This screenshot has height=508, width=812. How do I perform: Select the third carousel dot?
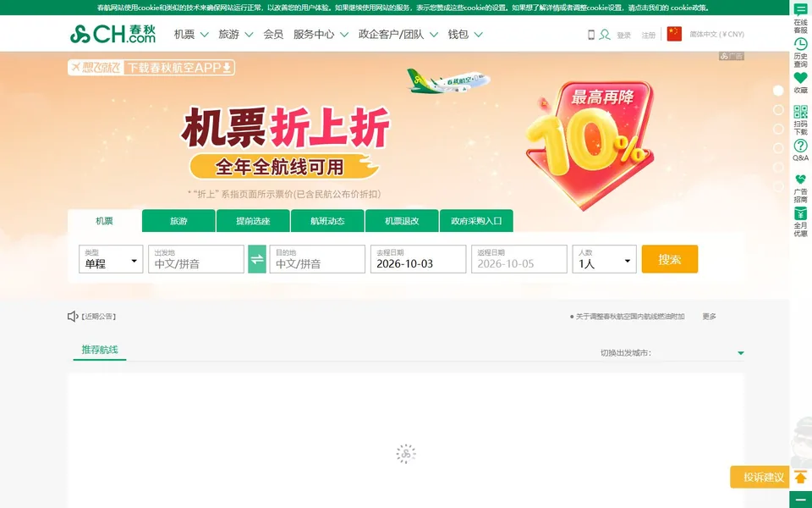click(x=778, y=129)
